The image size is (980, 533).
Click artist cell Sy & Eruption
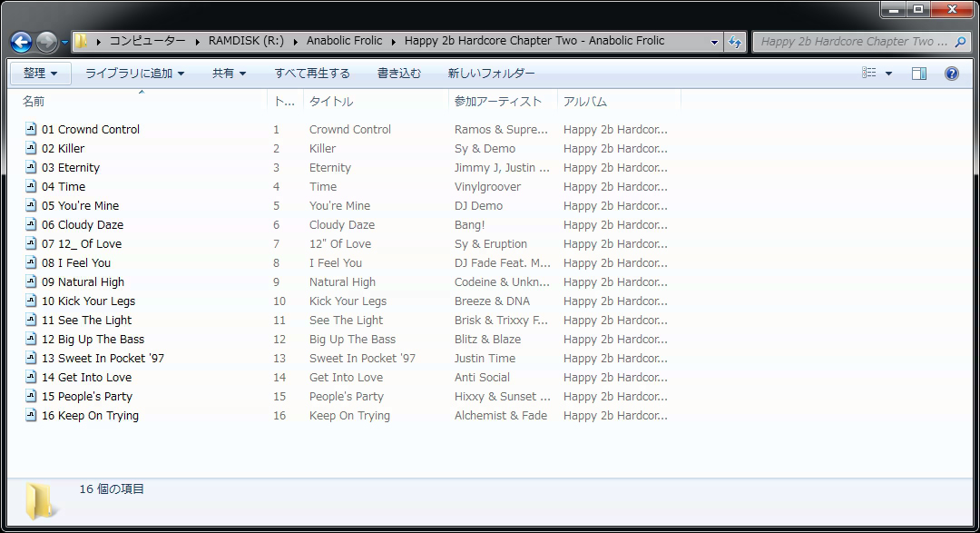click(x=491, y=244)
